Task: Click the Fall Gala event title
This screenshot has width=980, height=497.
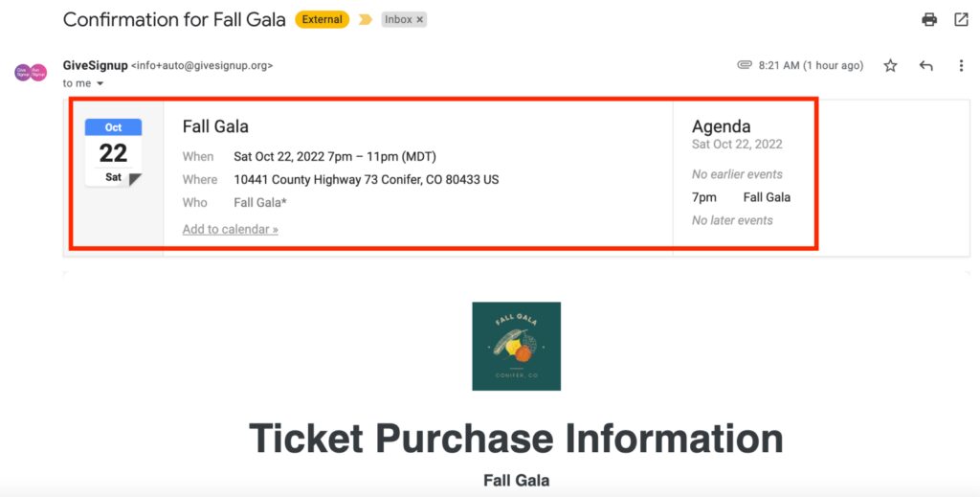Action: pyautogui.click(x=215, y=126)
